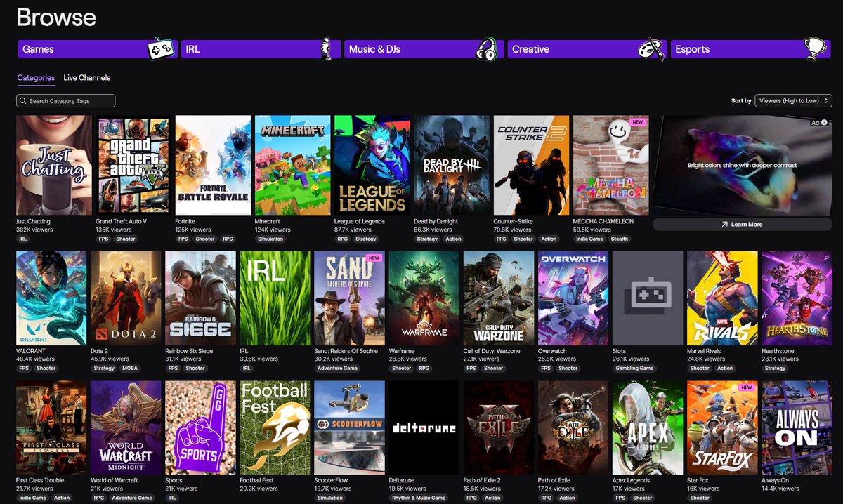Focus the Search Category Tags field
The height and width of the screenshot is (504, 843).
pyautogui.click(x=66, y=101)
